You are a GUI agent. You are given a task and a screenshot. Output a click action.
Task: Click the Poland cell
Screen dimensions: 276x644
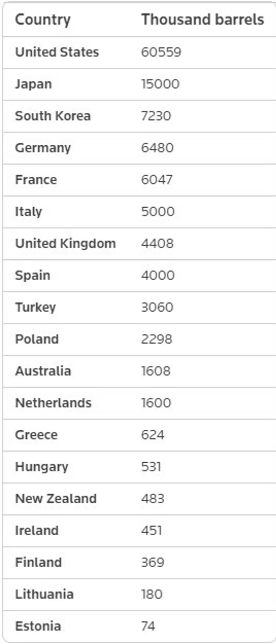[37, 339]
